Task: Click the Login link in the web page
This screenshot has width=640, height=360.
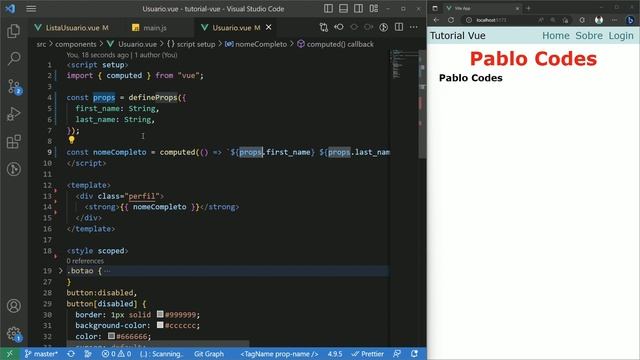Action: click(621, 36)
